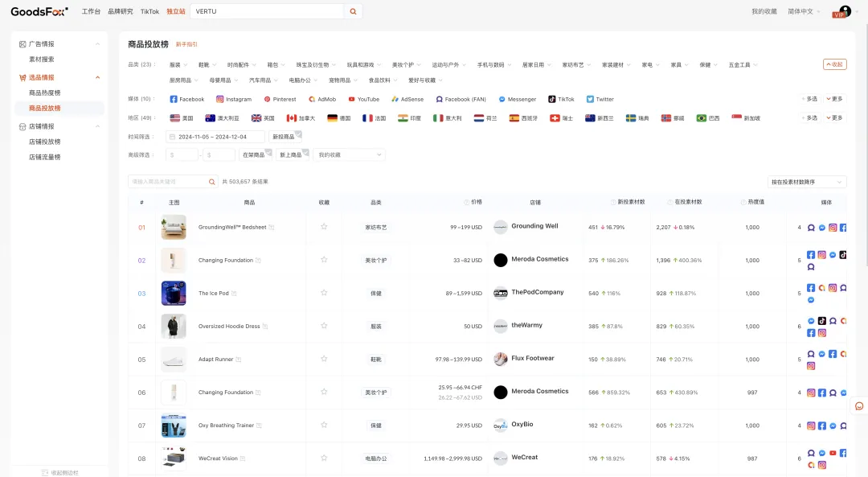The height and width of the screenshot is (477, 868).
Task: Select the Facebook media filter
Action: [187, 99]
